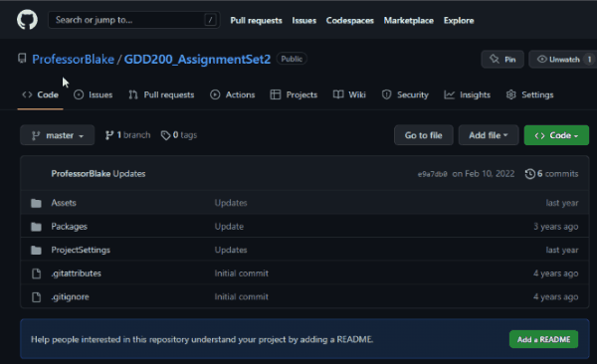This screenshot has width=597, height=364.
Task: Pin this repository with the Pin button
Action: (502, 60)
